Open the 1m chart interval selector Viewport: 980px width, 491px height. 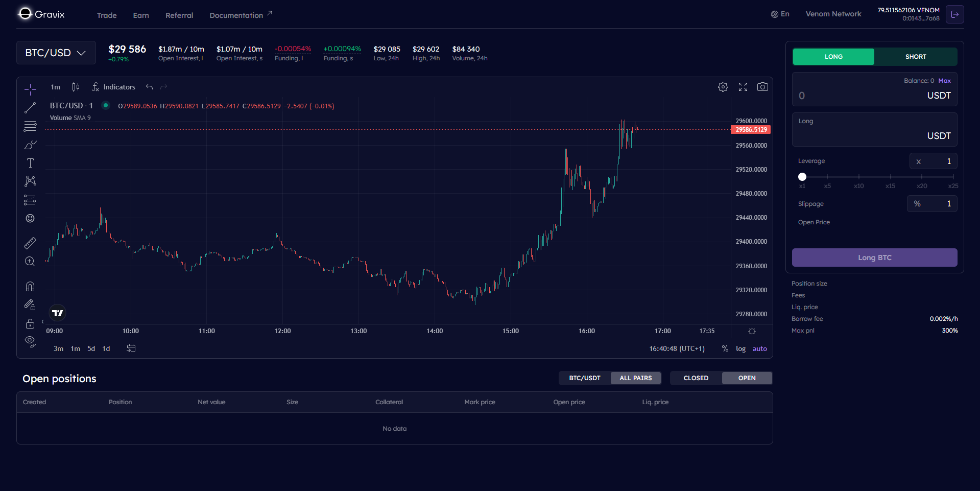click(55, 87)
